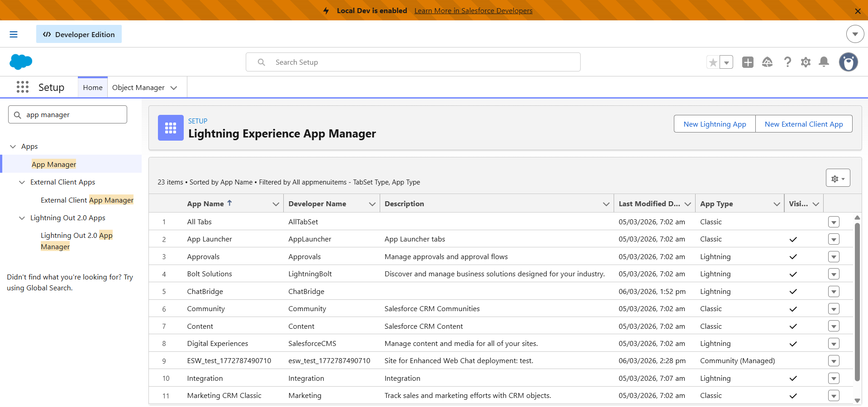The image size is (868, 407).
Task: Sort by the App Type header
Action: (x=716, y=204)
